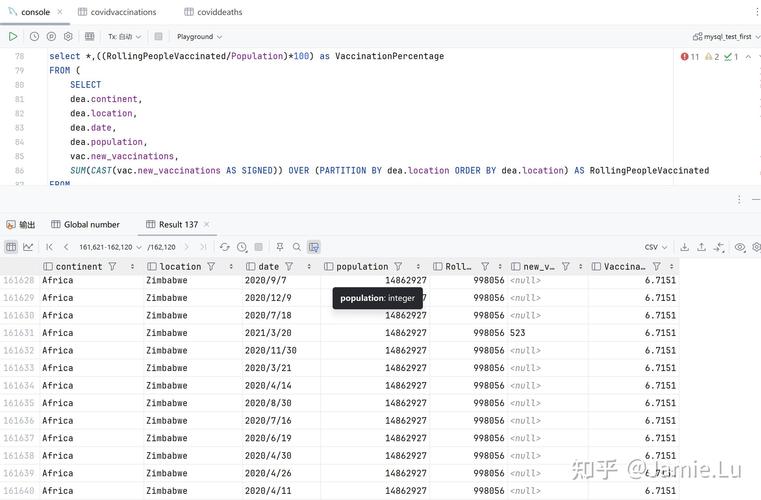The width and height of the screenshot is (761, 500).
Task: Click compare data arrows icon
Action: click(719, 247)
